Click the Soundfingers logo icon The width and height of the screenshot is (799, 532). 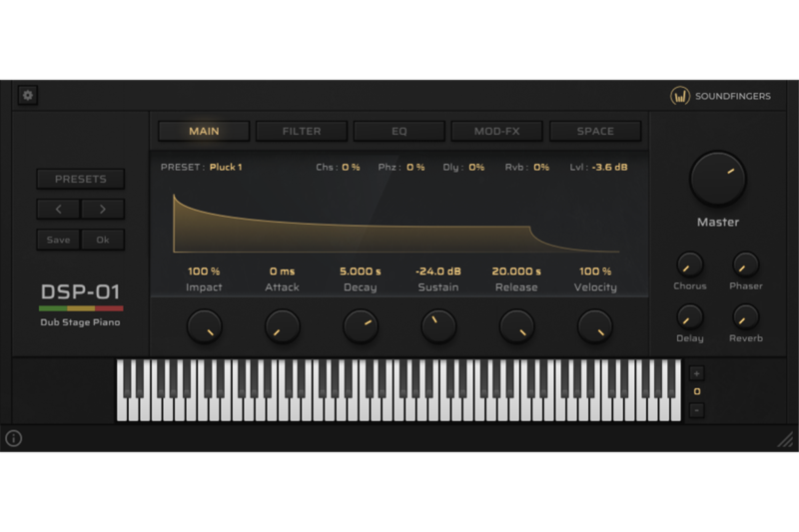point(680,97)
